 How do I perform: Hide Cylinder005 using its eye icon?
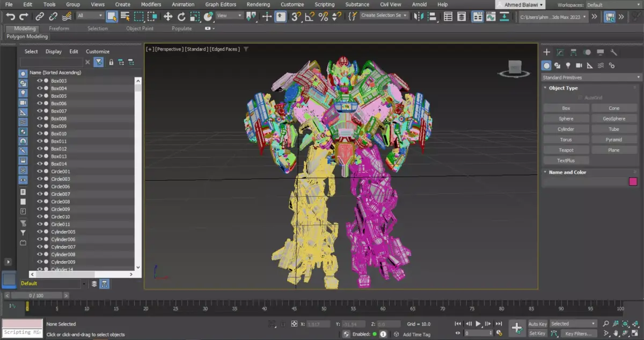(x=40, y=232)
